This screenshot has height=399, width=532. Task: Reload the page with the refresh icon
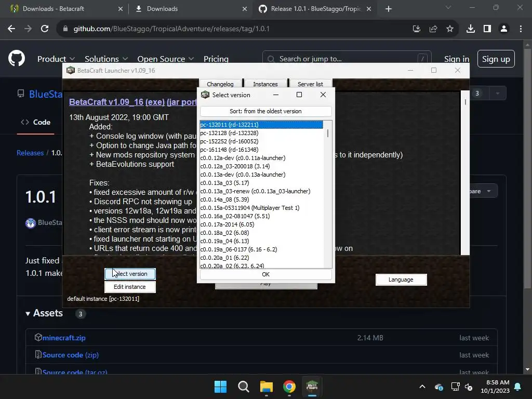[45, 29]
